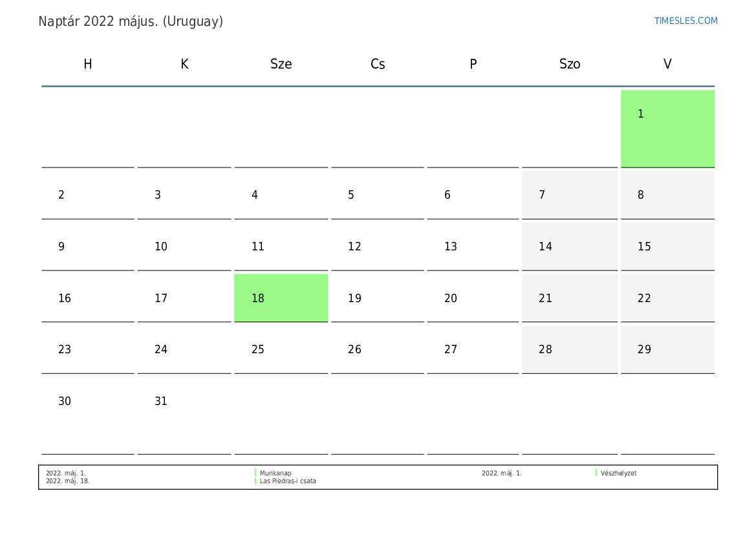756x535 pixels.
Task: Select the 'P' weekday header
Action: click(473, 63)
